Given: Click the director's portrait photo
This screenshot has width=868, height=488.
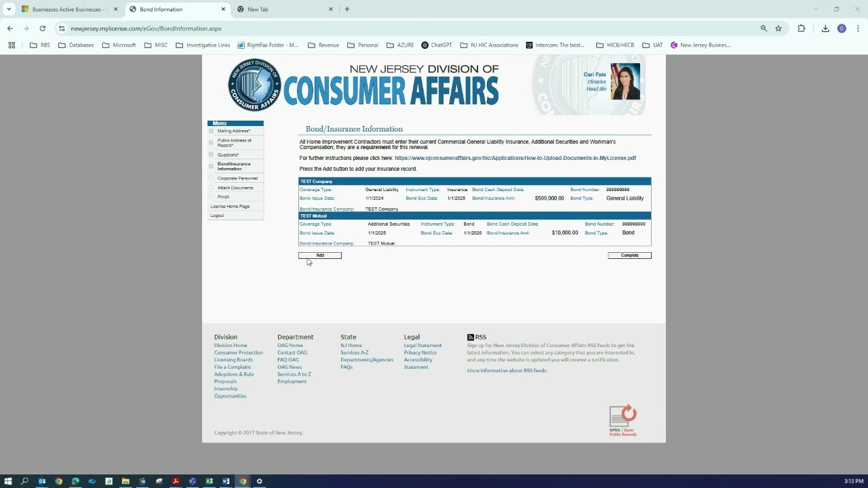Looking at the screenshot, I should [x=625, y=81].
